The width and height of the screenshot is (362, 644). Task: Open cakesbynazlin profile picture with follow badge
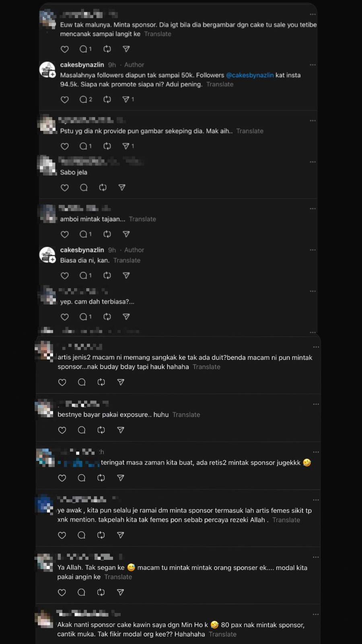pos(47,70)
